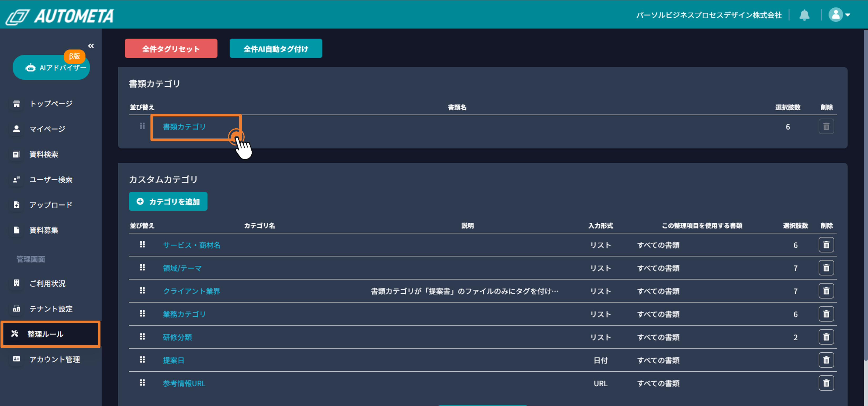
Task: Delete the 参考情報URL category
Action: coord(826,383)
